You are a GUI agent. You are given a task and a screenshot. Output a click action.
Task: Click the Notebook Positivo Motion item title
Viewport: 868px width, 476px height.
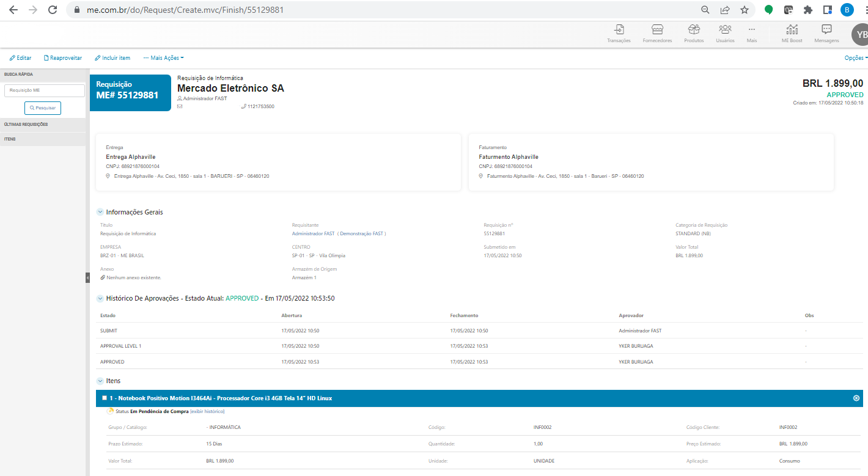[x=221, y=398]
